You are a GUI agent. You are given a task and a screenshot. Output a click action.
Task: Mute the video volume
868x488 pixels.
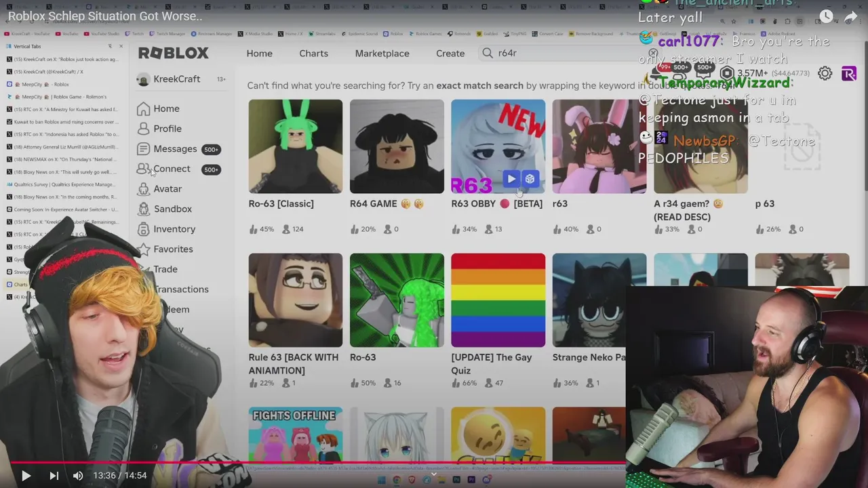[x=78, y=476]
